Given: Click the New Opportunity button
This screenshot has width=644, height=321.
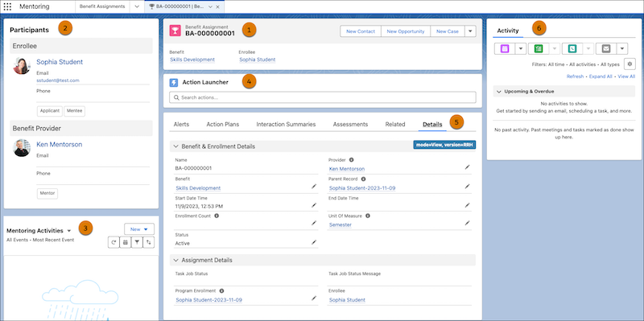Looking at the screenshot, I should click(406, 31).
